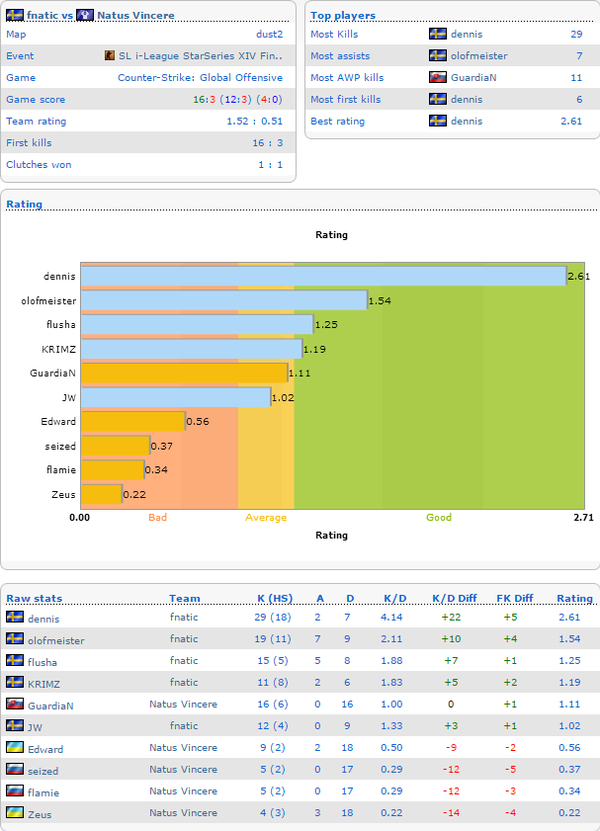Open flusha player name in Raw stats table

click(x=42, y=662)
